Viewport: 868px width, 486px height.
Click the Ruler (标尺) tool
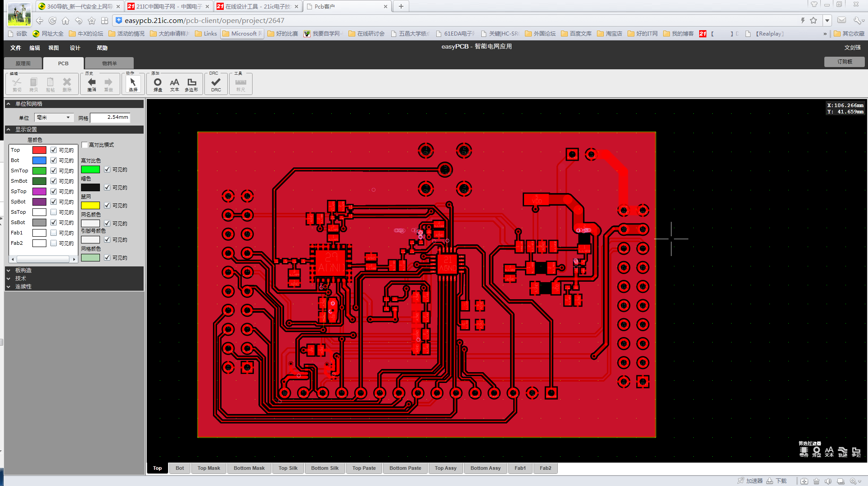(241, 84)
